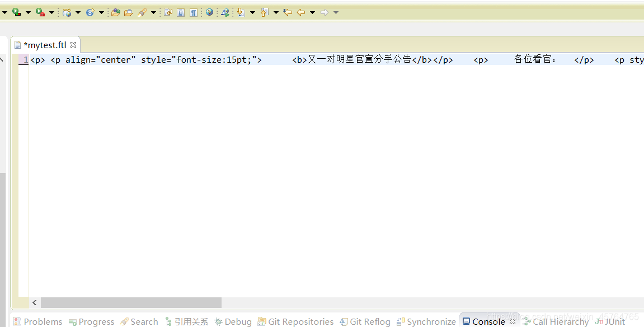
Task: Open the internal Web Browser globe icon
Action: click(x=209, y=12)
